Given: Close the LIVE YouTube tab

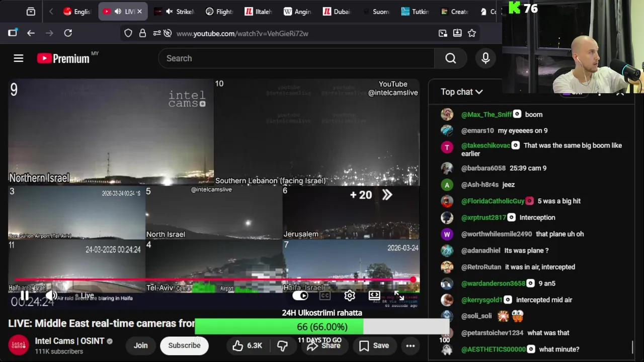Looking at the screenshot, I should [139, 12].
